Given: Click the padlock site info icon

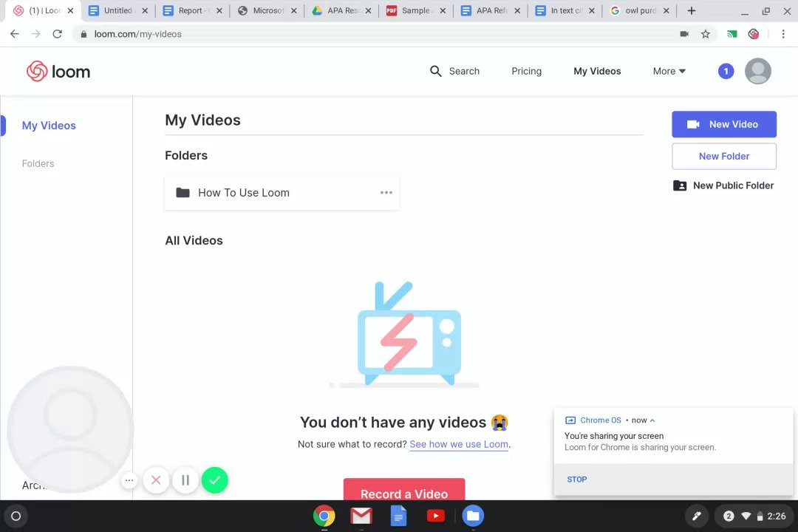Looking at the screenshot, I should point(83,34).
